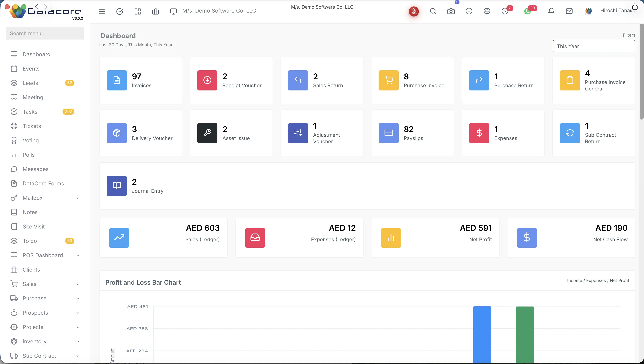Image resolution: width=644 pixels, height=364 pixels.
Task: Open Messages in the sidebar
Action: (36, 169)
